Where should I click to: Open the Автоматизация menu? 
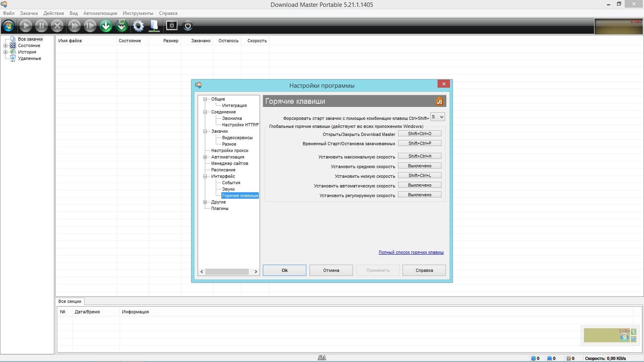[x=100, y=13]
